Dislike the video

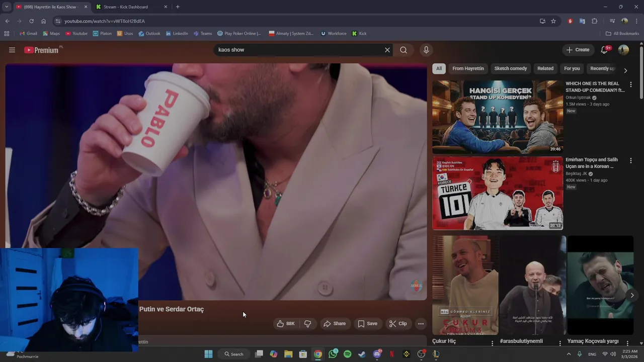pos(307,324)
